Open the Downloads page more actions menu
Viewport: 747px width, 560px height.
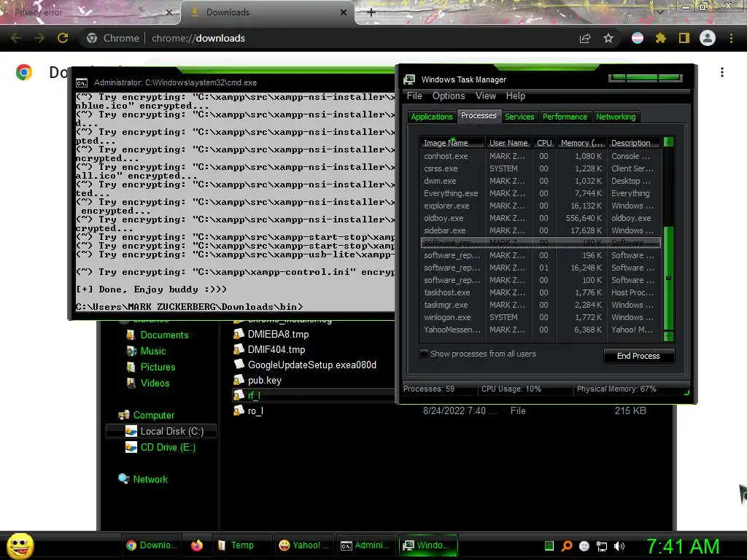pos(722,72)
